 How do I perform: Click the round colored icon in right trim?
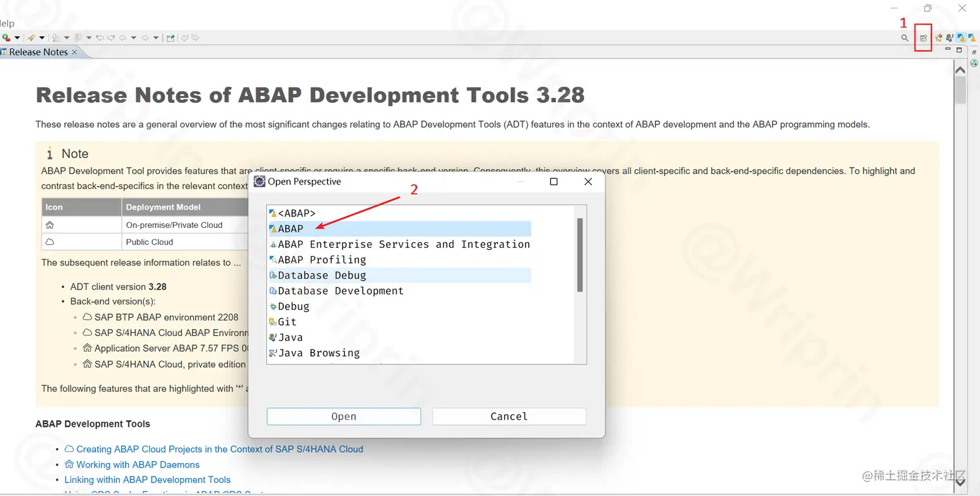click(974, 63)
